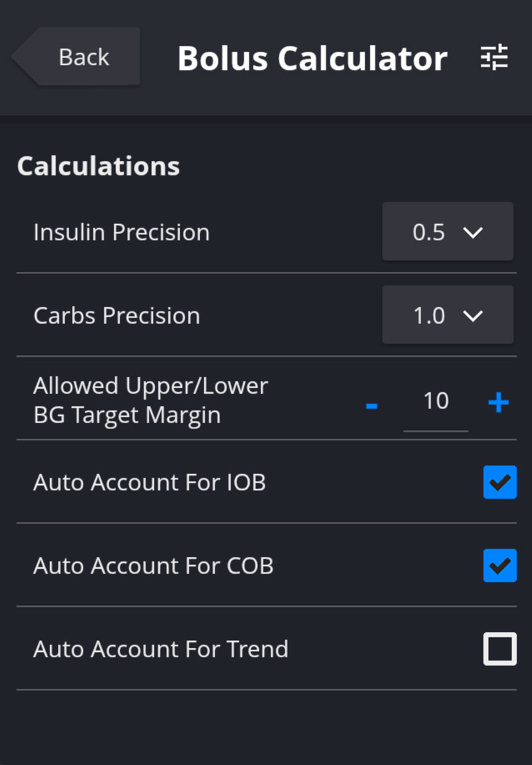
Task: Click the chevron arrow beside 0.5
Action: pyautogui.click(x=473, y=232)
